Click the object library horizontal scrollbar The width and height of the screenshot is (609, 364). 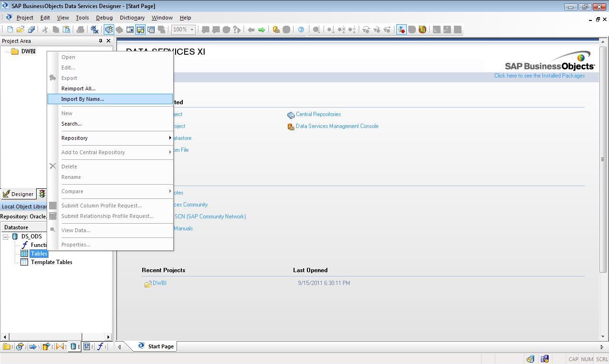pyautogui.click(x=45, y=337)
